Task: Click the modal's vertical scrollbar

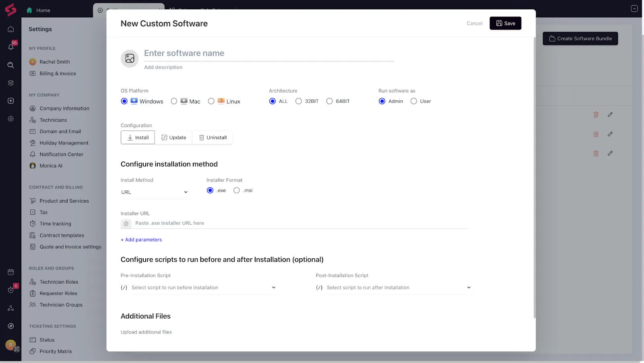Action: 535,177
